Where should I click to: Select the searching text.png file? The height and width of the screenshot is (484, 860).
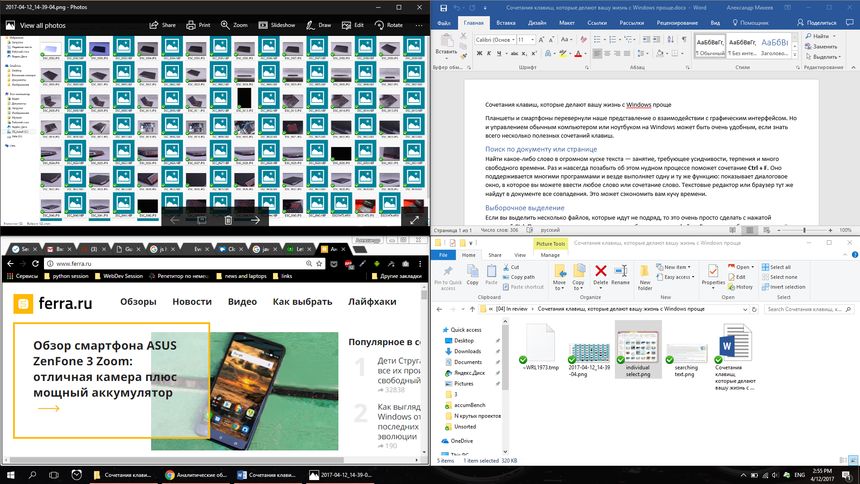(686, 359)
